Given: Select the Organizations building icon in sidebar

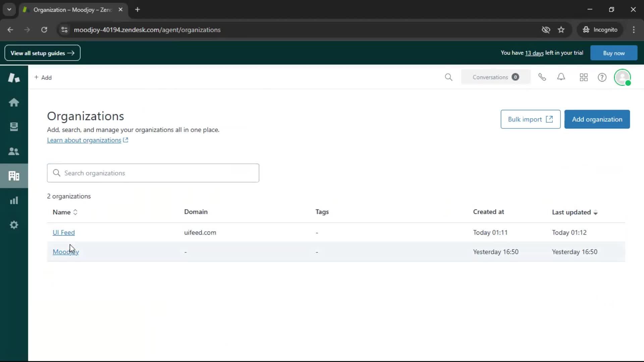Looking at the screenshot, I should click(x=14, y=176).
